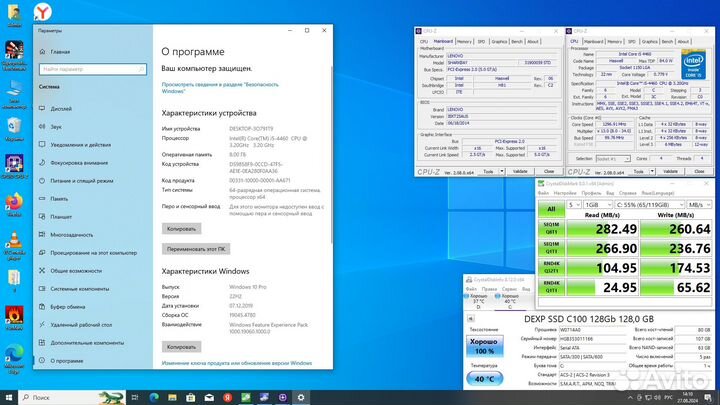The height and width of the screenshot is (405, 720).
Task: Open Mainboard tab in right CPU-Z window
Action: (x=594, y=41)
